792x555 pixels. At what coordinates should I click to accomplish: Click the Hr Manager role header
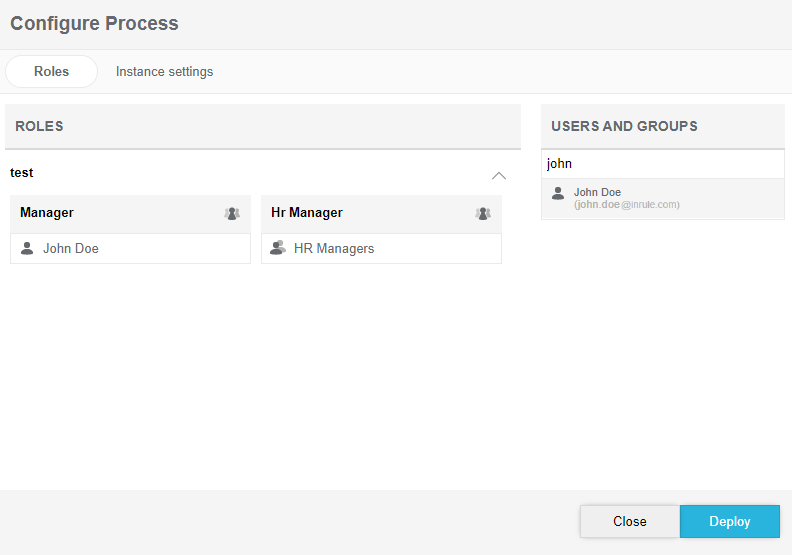point(307,213)
